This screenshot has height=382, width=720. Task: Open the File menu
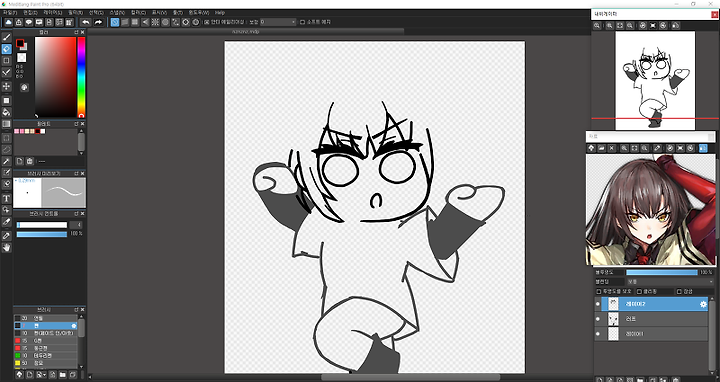[x=10, y=12]
